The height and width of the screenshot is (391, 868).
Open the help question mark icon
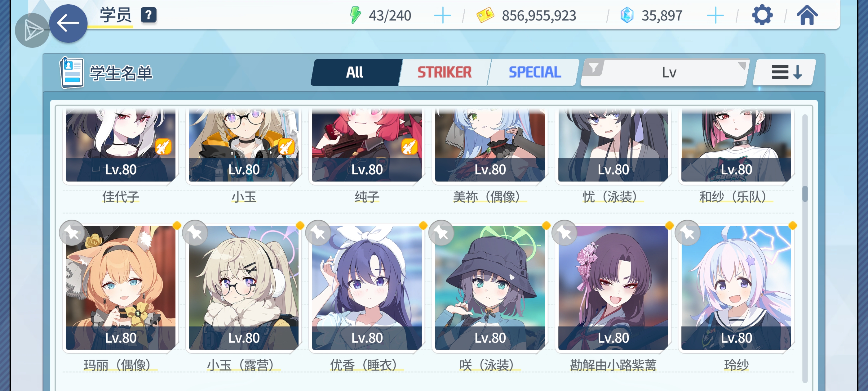pos(148,15)
